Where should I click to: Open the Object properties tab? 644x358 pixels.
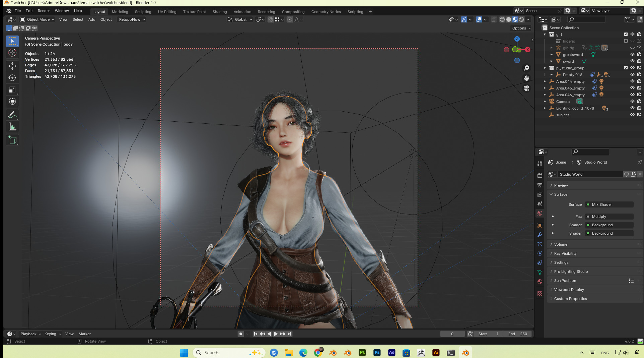tap(540, 225)
